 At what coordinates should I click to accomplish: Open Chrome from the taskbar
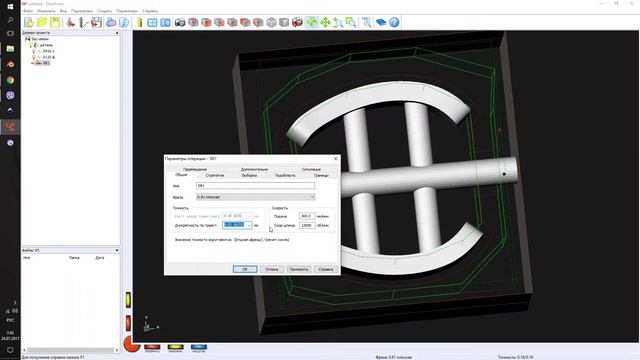[x=10, y=80]
